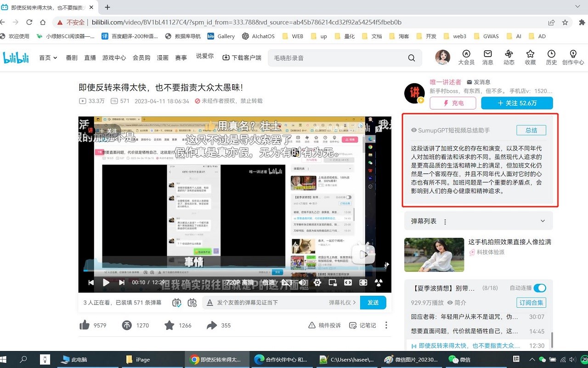The image size is (588, 368).
Task: Click the search magnifier icon
Action: pos(412,58)
